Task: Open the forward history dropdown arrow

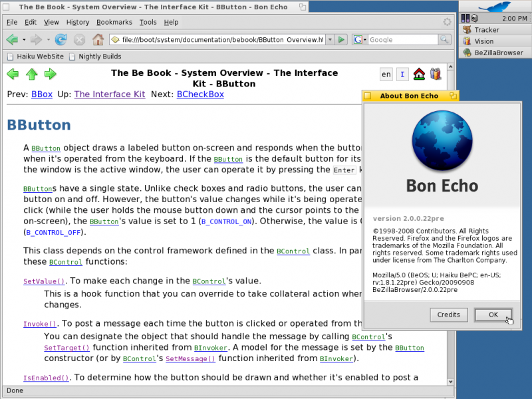Action: [48, 40]
